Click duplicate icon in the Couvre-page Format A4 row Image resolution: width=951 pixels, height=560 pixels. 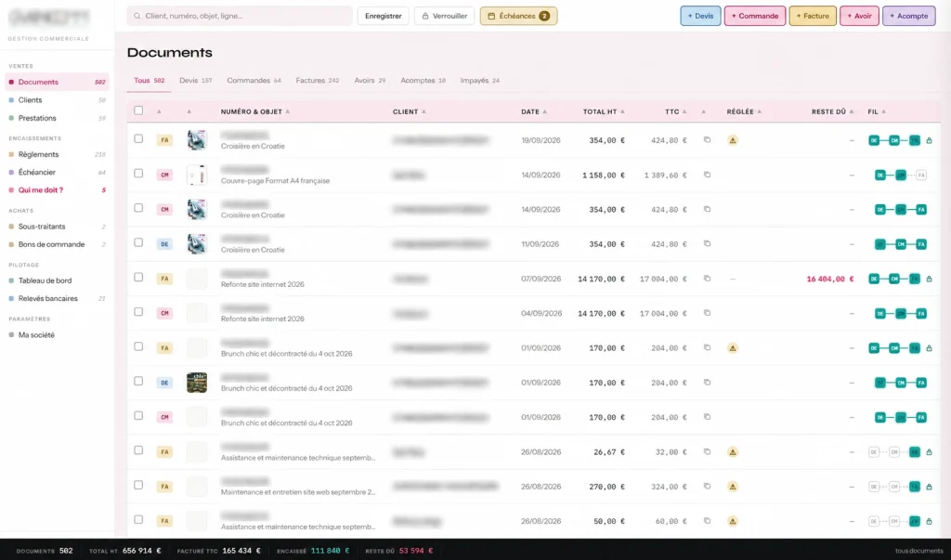[x=707, y=175]
